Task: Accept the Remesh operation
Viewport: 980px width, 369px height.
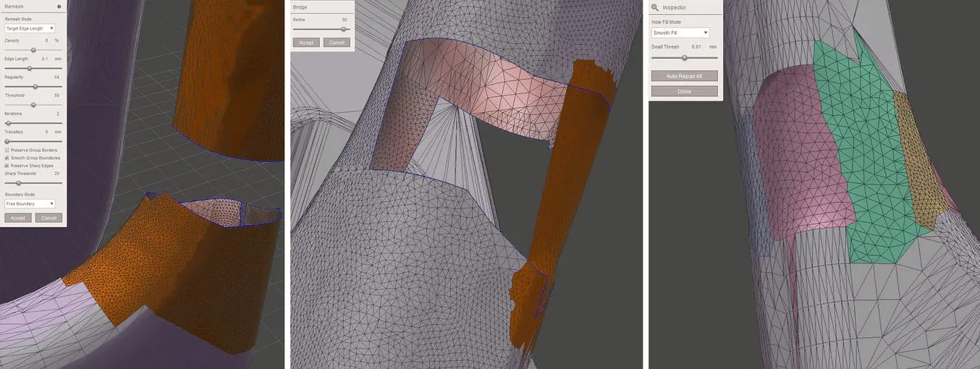Action: (x=18, y=218)
